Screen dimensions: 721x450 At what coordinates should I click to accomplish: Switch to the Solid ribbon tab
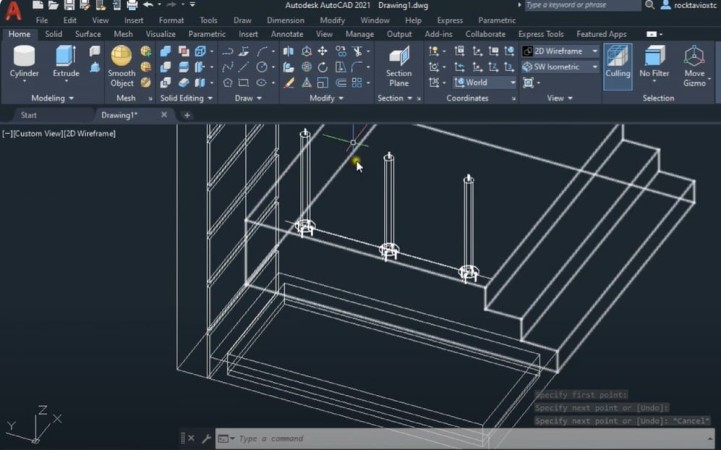coord(53,34)
